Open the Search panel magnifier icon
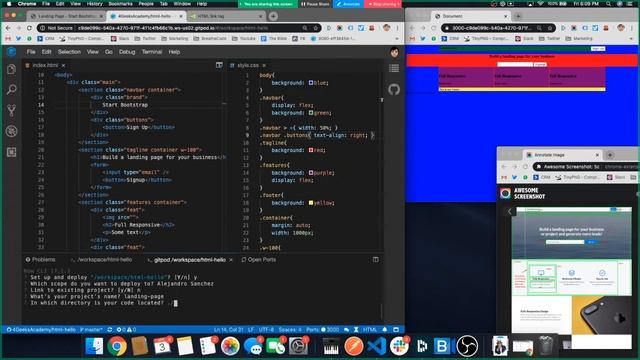This screenshot has width=640, height=360. click(x=11, y=89)
